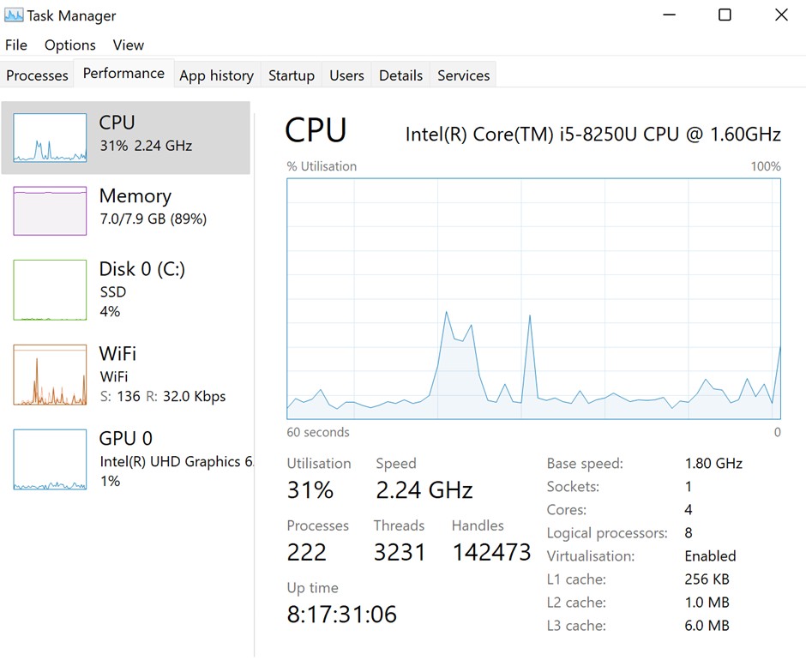Click the Memory mini graph preview

point(49,211)
